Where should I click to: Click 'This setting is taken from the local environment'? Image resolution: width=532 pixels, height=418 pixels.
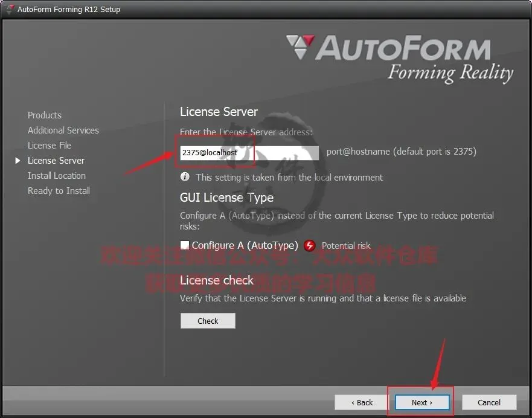click(289, 177)
